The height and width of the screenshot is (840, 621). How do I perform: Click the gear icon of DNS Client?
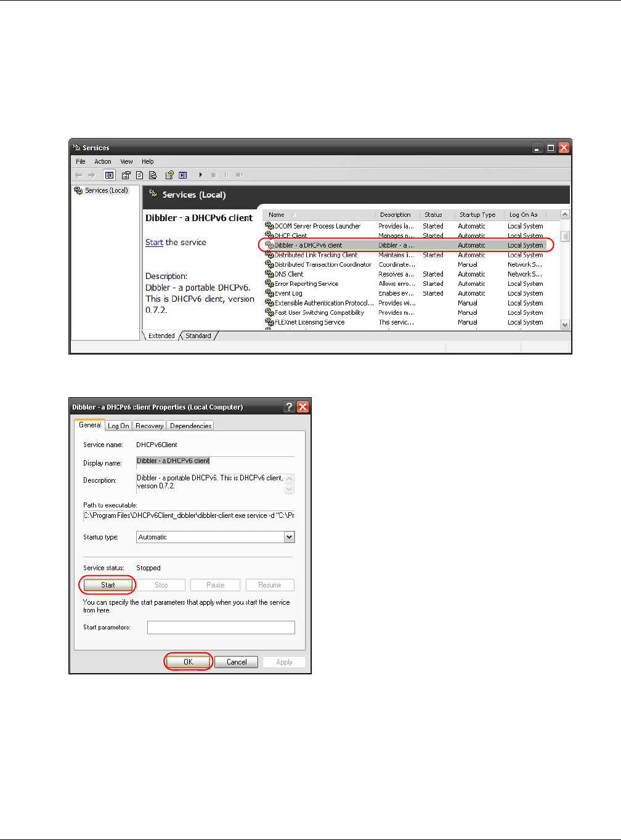coord(269,274)
